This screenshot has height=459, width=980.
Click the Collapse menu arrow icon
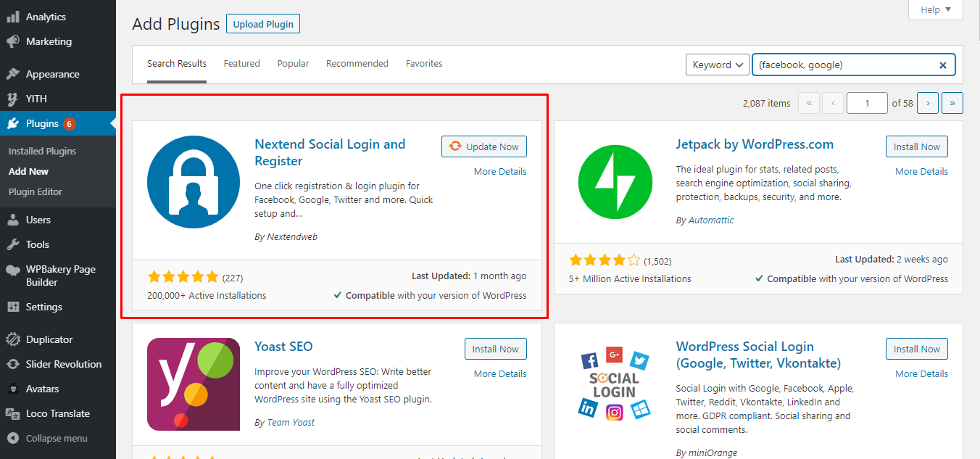pos(13,438)
